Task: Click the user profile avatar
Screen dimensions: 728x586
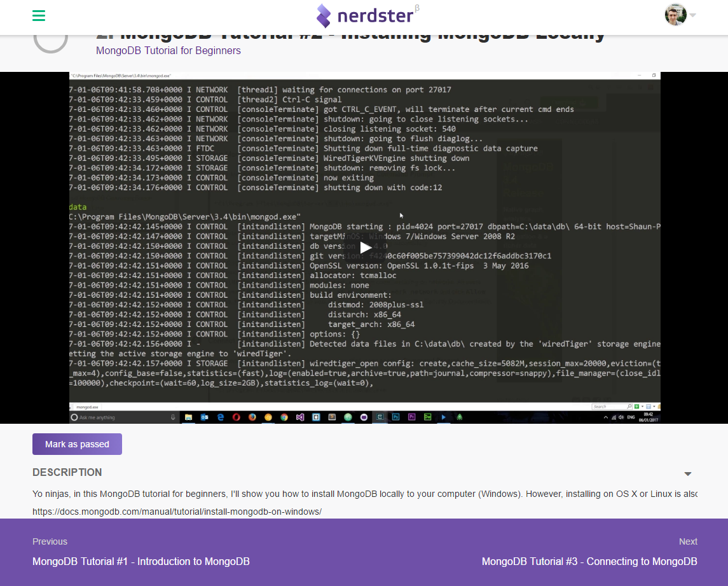Action: pyautogui.click(x=675, y=14)
